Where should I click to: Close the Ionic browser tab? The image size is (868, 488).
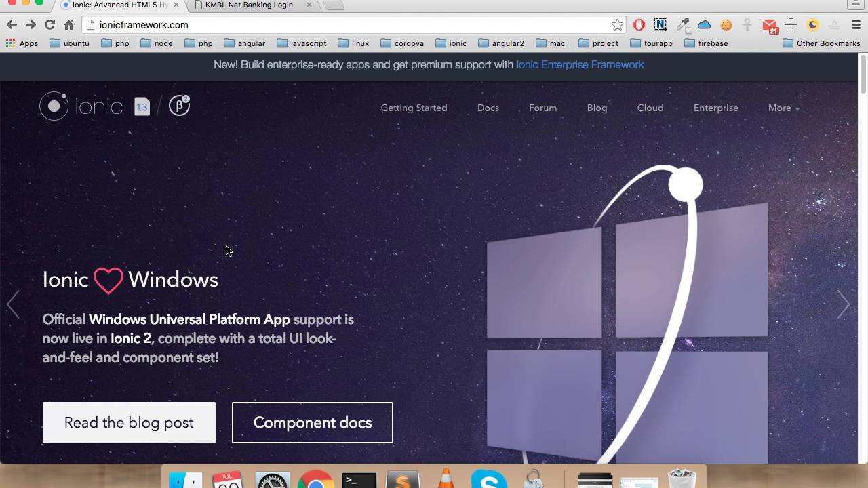tap(176, 5)
